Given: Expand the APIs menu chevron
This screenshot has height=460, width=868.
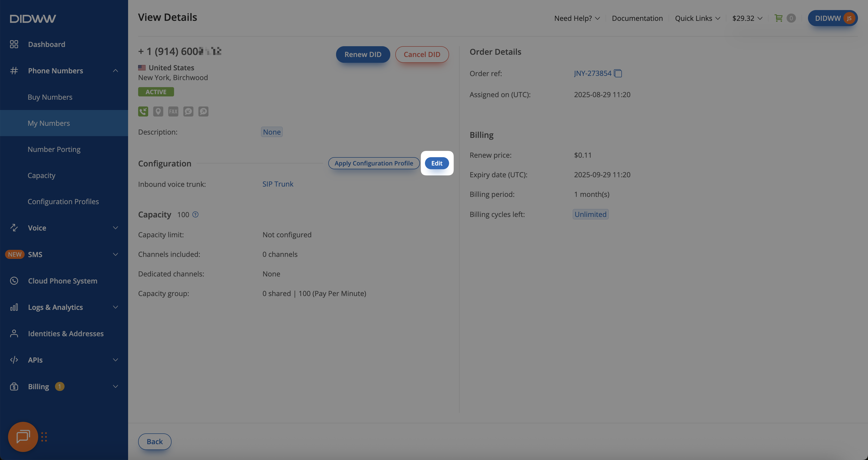Looking at the screenshot, I should [115, 360].
